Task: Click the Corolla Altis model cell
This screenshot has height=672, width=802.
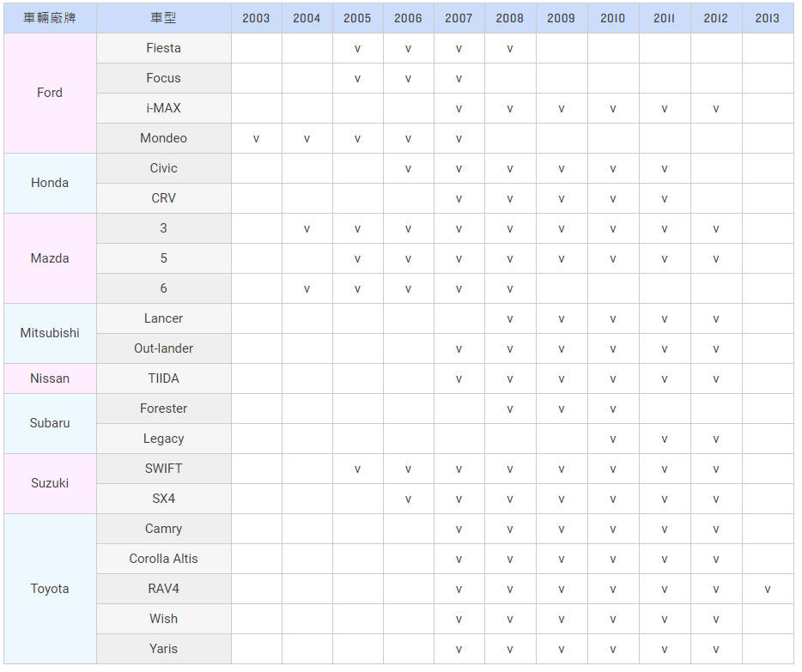Action: tap(164, 559)
